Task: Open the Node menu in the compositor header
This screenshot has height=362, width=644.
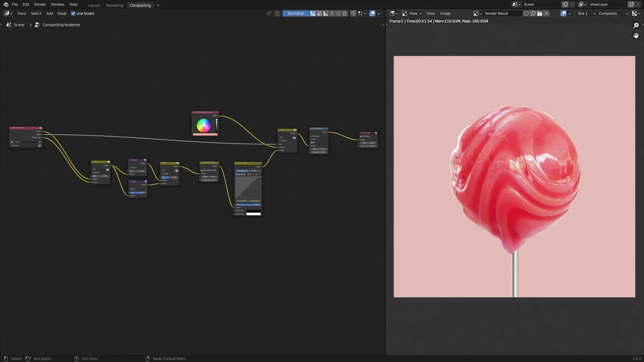Action: (62, 13)
